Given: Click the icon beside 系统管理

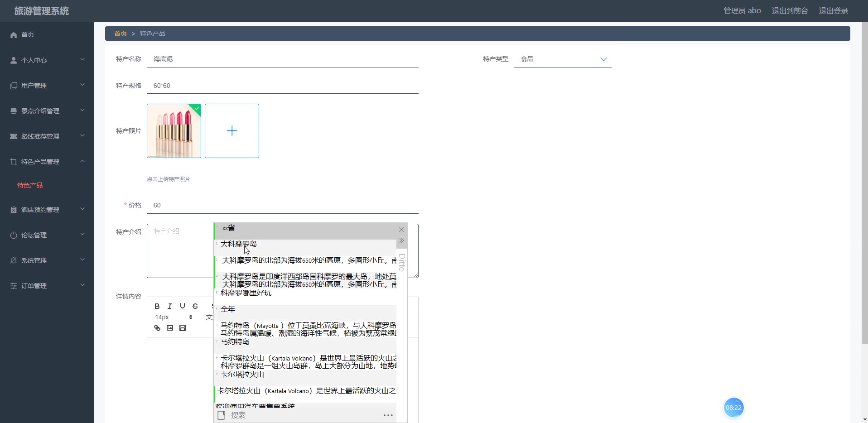Looking at the screenshot, I should (x=14, y=260).
